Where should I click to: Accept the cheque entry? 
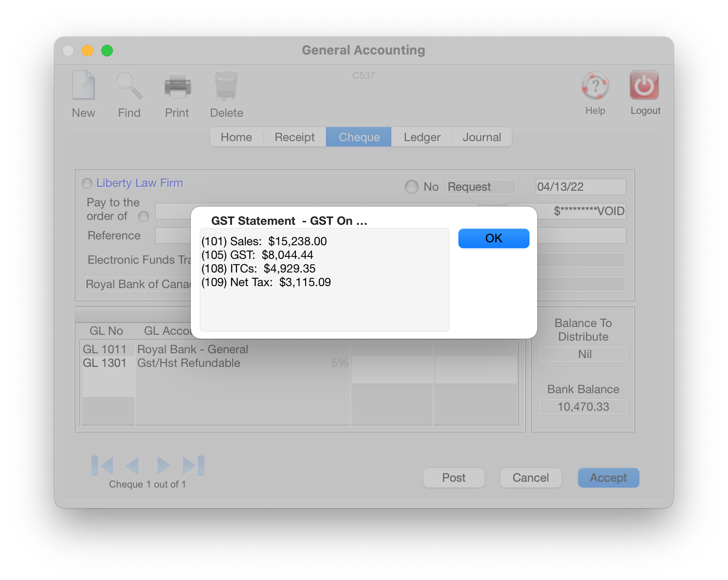pos(608,477)
